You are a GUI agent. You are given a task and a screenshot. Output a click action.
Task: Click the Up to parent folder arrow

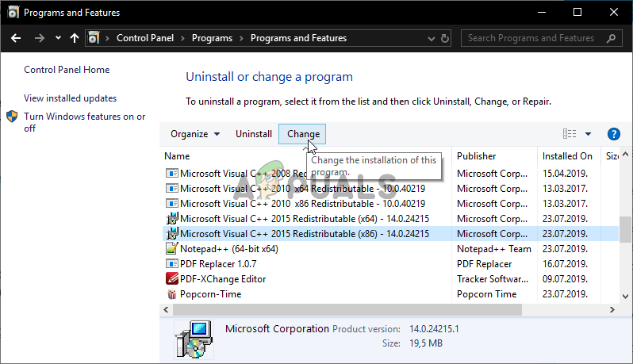75,38
